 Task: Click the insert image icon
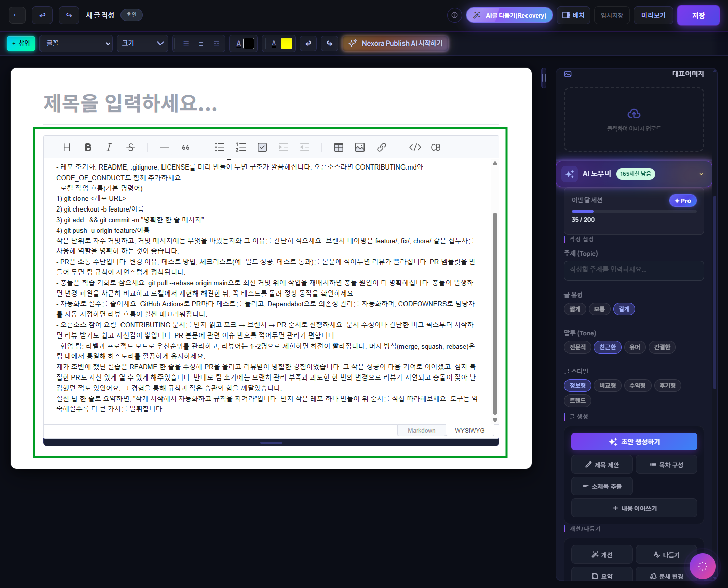pos(360,147)
